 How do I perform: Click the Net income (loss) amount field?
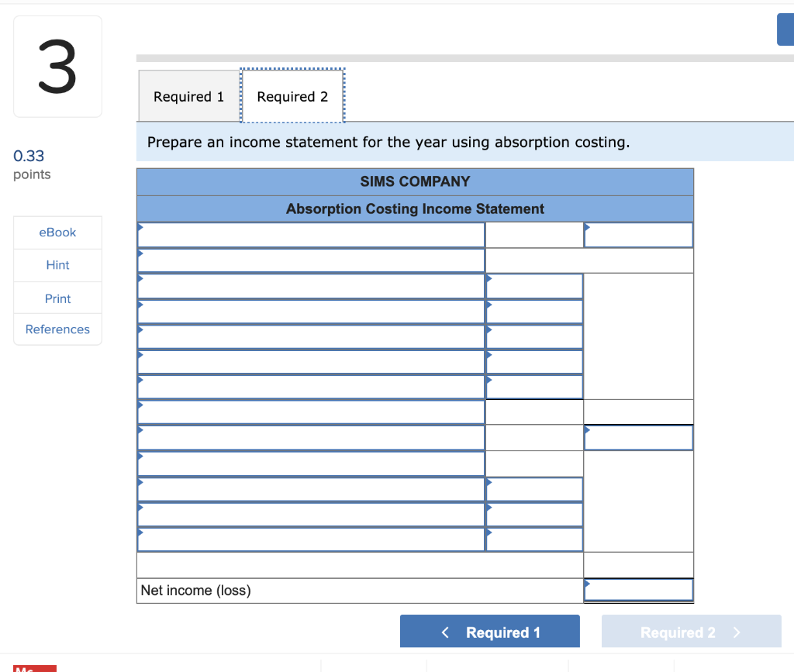[x=639, y=590]
